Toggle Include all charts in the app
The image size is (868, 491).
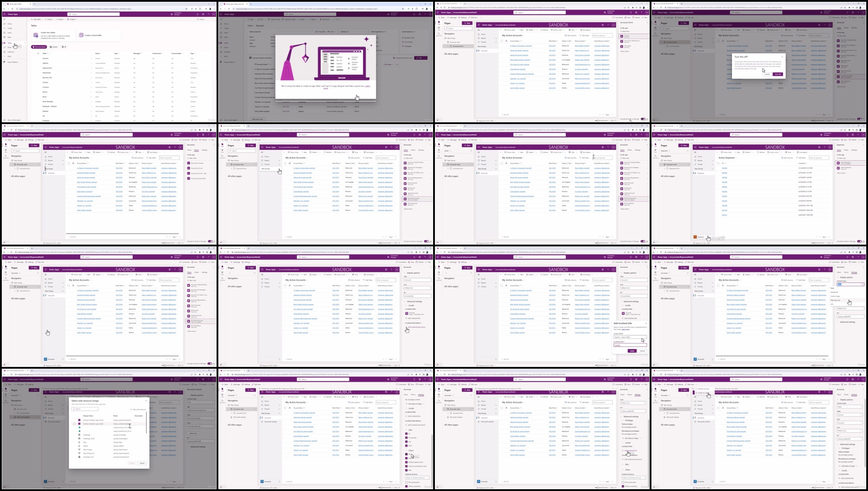[x=210, y=241]
